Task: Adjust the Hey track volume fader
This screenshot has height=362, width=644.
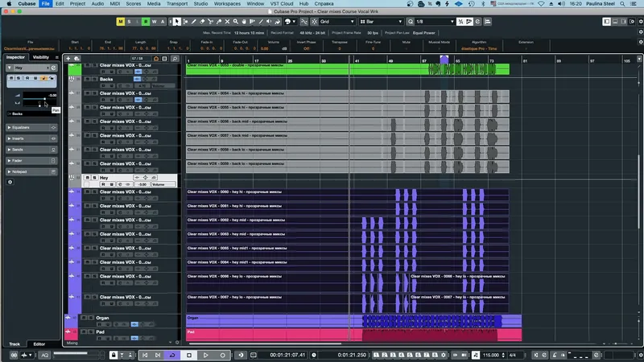Action: [x=40, y=98]
